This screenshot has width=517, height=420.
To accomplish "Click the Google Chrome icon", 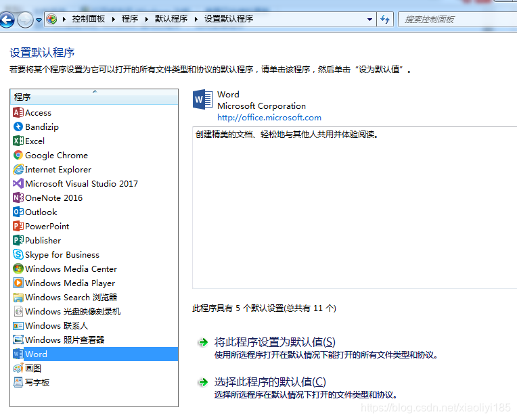I will [18, 155].
